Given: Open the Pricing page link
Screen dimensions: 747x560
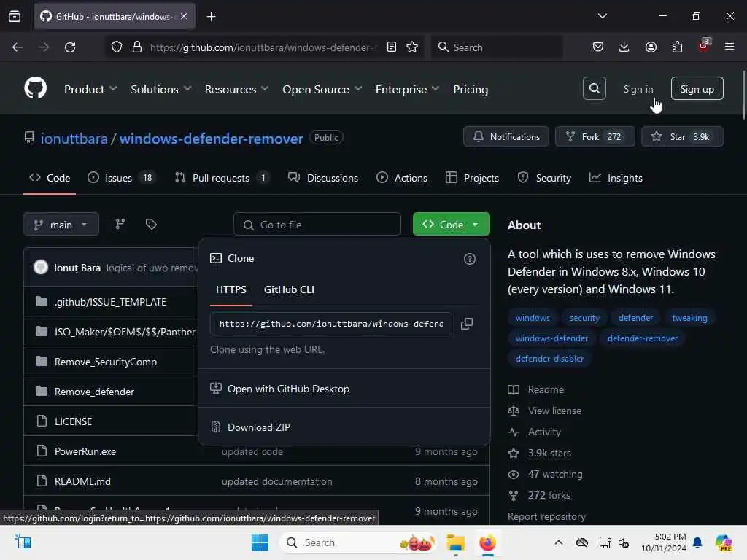Looking at the screenshot, I should (x=471, y=89).
